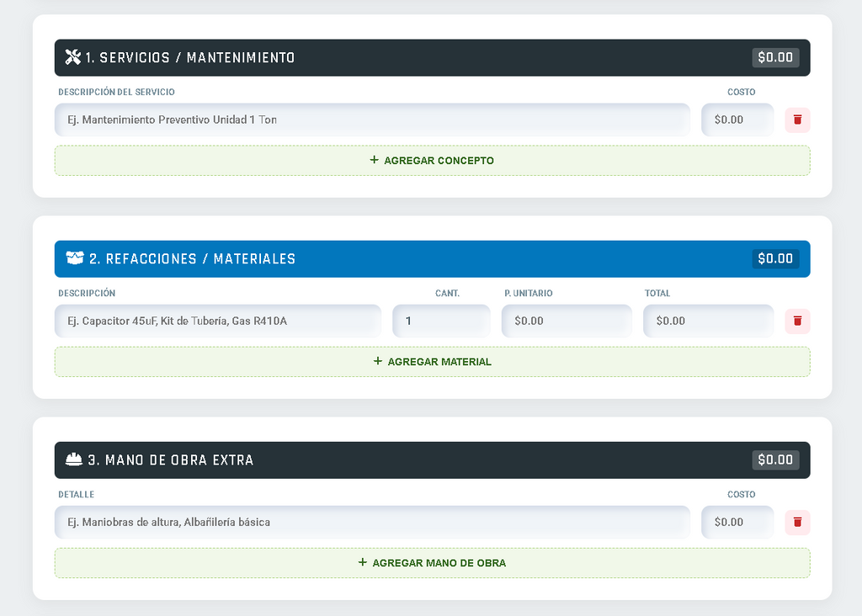
Task: Remove the extra labor row via trash icon
Action: tap(797, 523)
